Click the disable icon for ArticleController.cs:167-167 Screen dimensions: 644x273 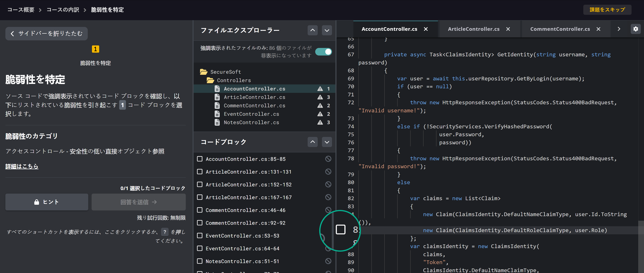click(x=328, y=197)
